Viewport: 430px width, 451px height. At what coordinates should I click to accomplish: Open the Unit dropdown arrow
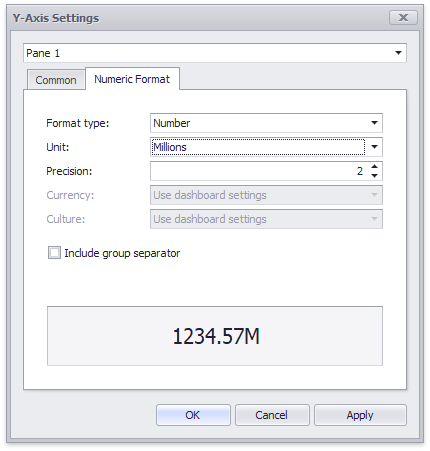pos(374,147)
